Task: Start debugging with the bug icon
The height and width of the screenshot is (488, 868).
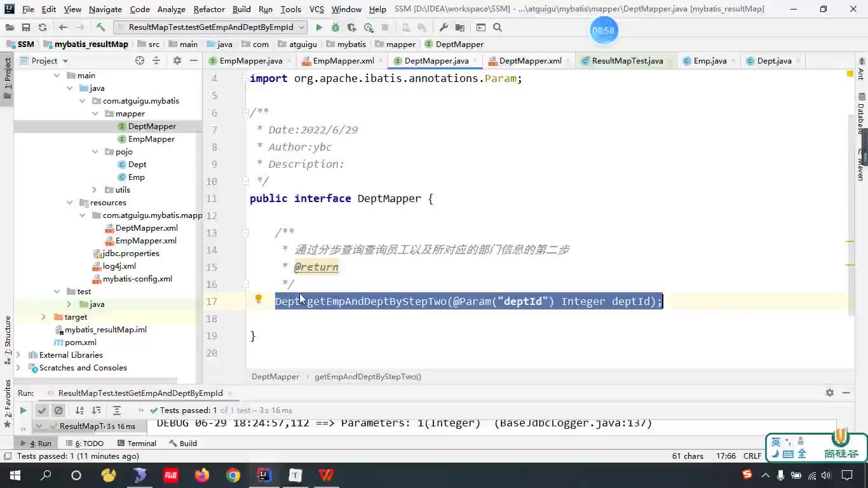Action: [336, 27]
